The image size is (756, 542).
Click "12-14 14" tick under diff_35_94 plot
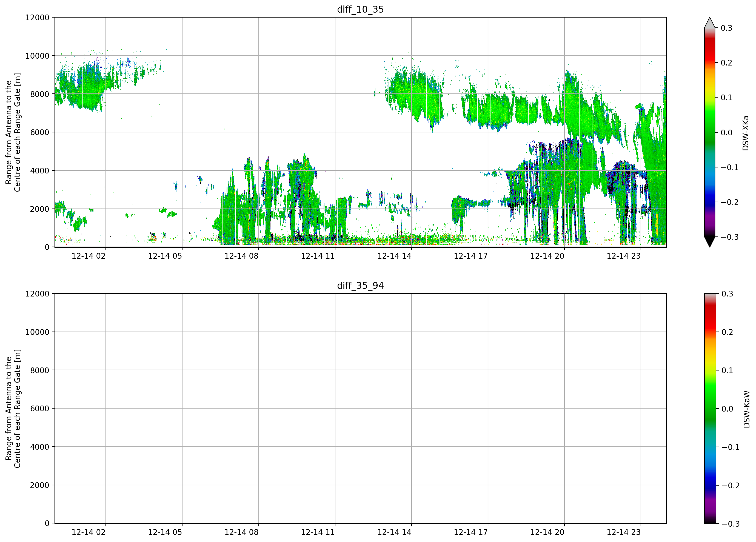[394, 532]
